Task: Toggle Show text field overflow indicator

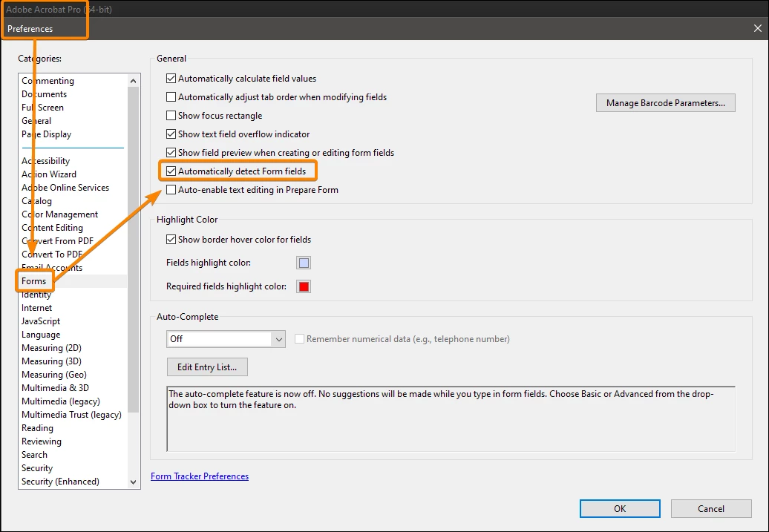Action: [171, 134]
